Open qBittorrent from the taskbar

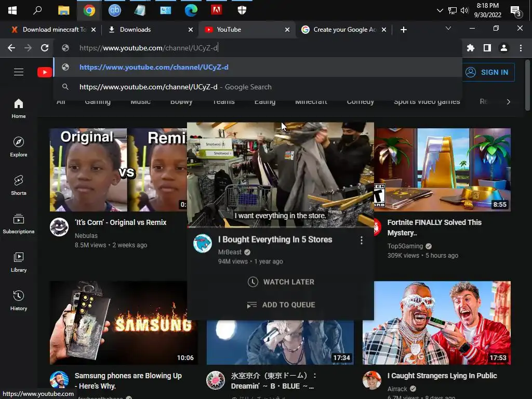pyautogui.click(x=115, y=10)
